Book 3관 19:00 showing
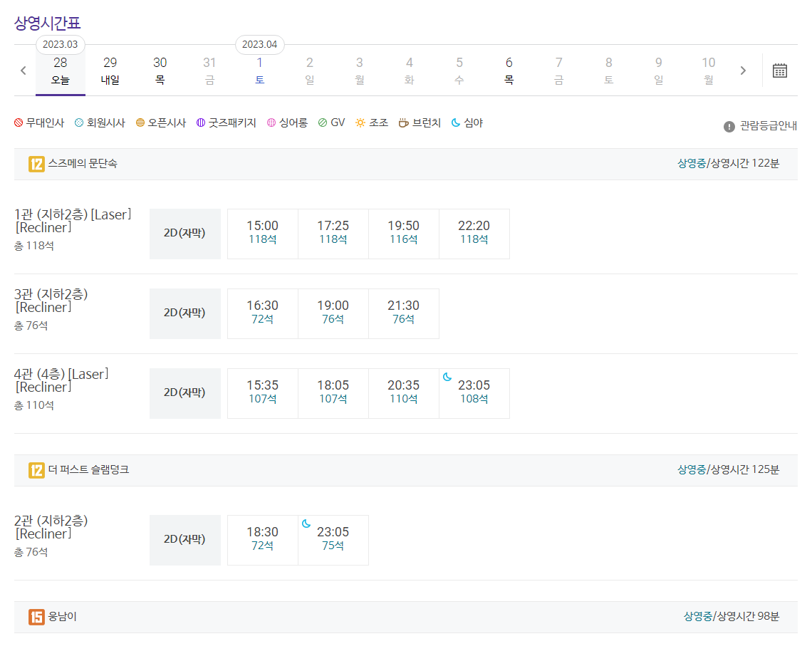This screenshot has height=656, width=812. pos(333,313)
